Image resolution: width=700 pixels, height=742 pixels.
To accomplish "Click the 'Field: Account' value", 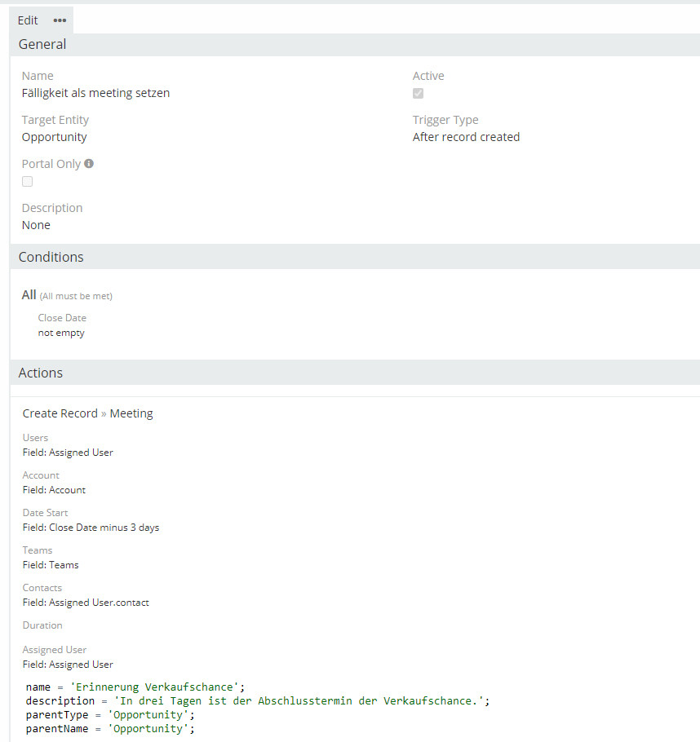I will coord(54,490).
